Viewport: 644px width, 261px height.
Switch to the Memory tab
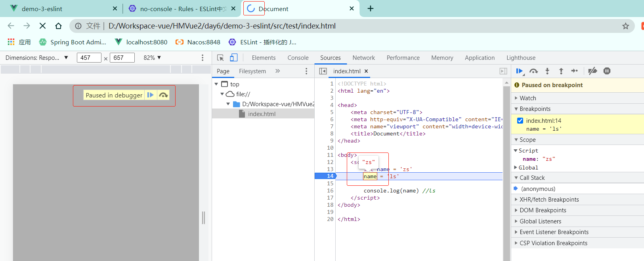tap(442, 58)
